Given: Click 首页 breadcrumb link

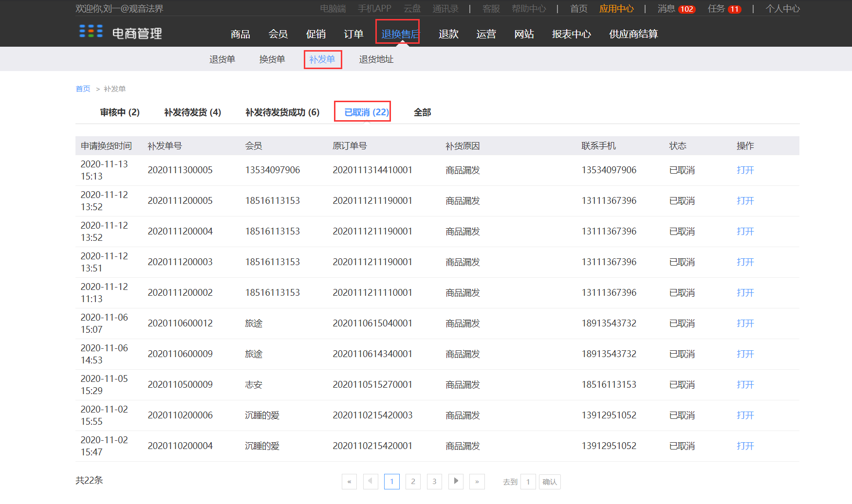Looking at the screenshot, I should click(x=83, y=89).
